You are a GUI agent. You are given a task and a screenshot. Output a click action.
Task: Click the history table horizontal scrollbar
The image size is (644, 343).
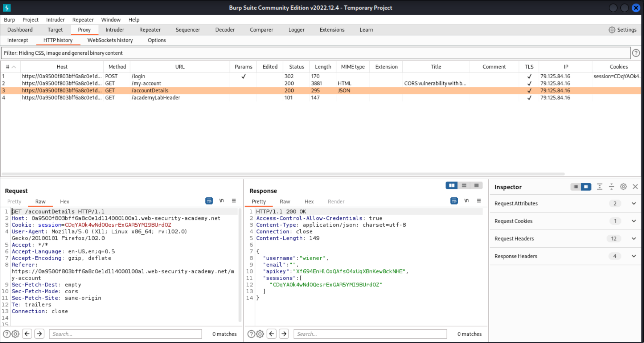tap(283, 174)
